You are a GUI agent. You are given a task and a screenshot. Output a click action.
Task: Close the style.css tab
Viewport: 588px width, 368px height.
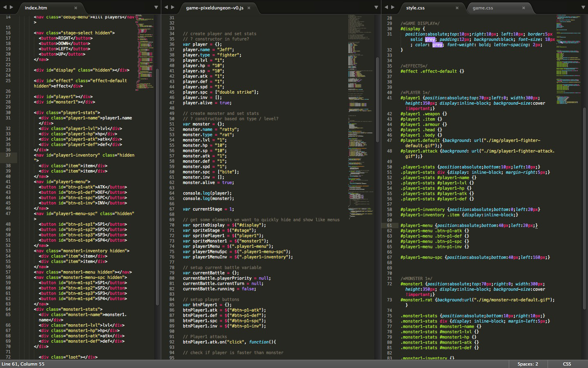tap(457, 8)
